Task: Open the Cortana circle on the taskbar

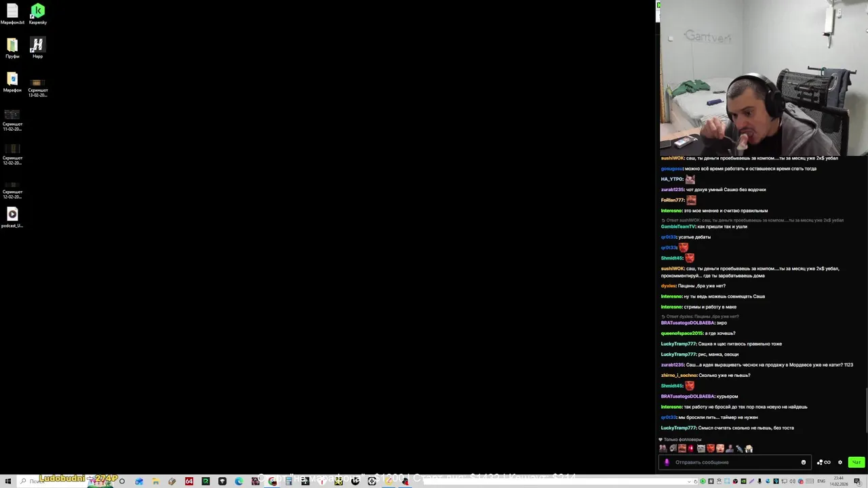Action: pos(122,481)
